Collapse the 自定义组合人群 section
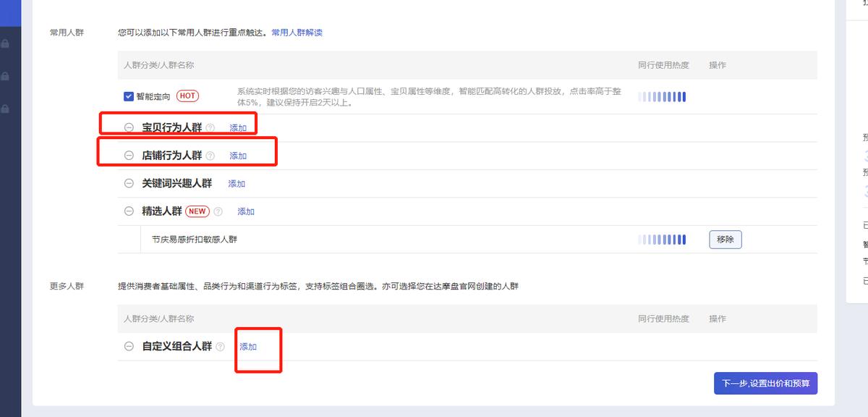Viewport: 868px width, 417px height. (x=127, y=347)
